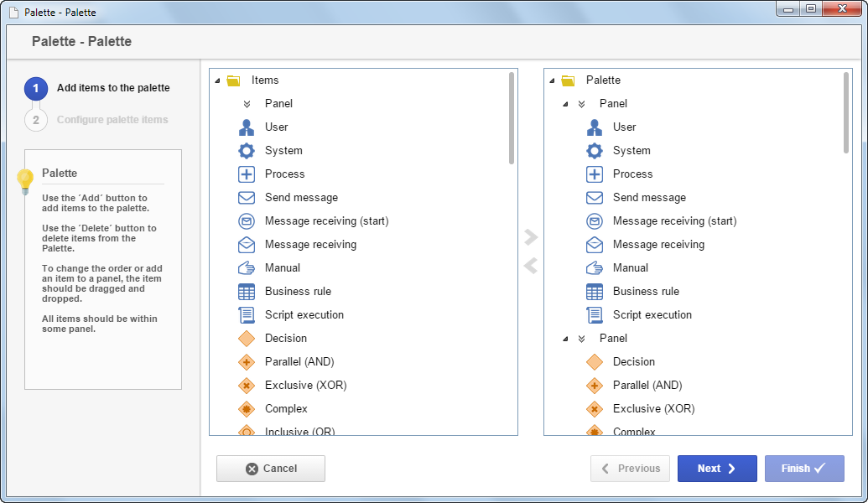Go to step 1 Add items to the palette
868x503 pixels.
point(97,88)
